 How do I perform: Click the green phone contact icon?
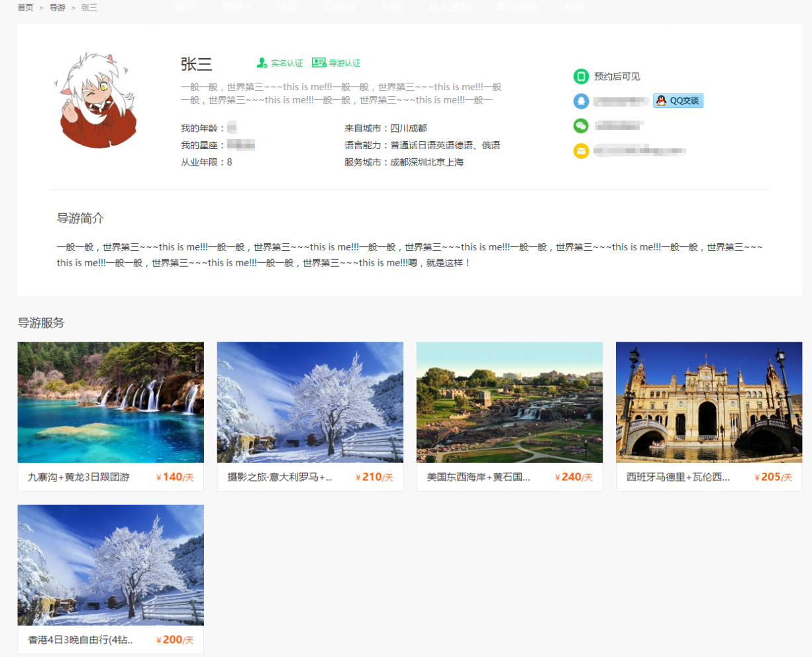[x=581, y=77]
